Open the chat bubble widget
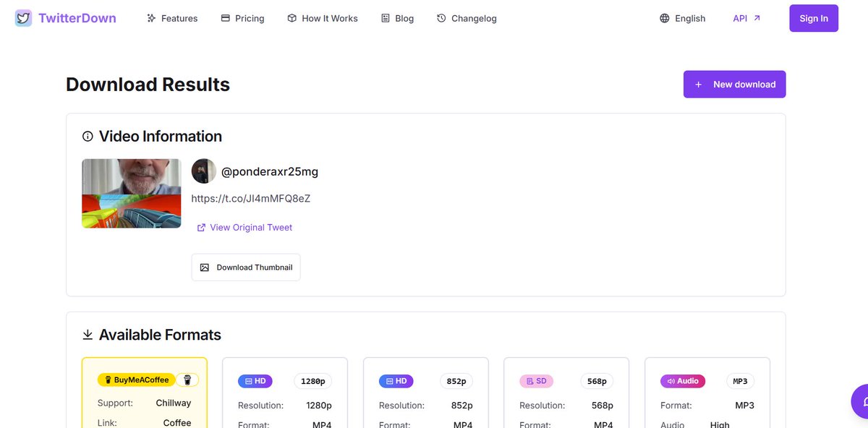The width and height of the screenshot is (868, 428). click(860, 401)
